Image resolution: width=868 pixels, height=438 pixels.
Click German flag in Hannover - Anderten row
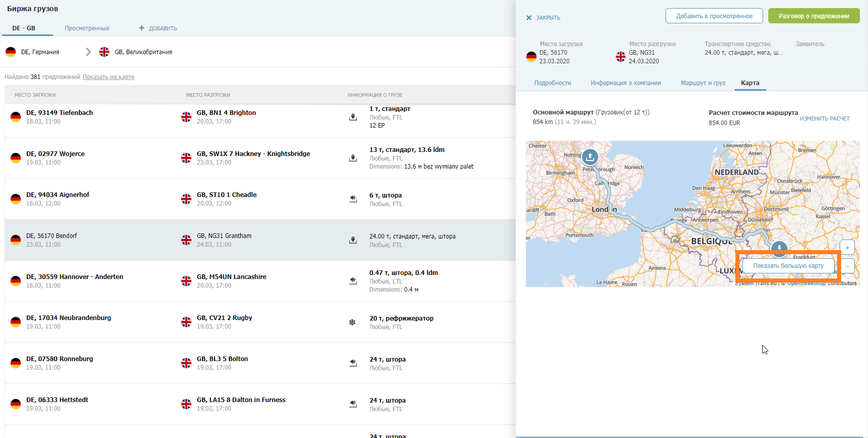[x=16, y=281]
